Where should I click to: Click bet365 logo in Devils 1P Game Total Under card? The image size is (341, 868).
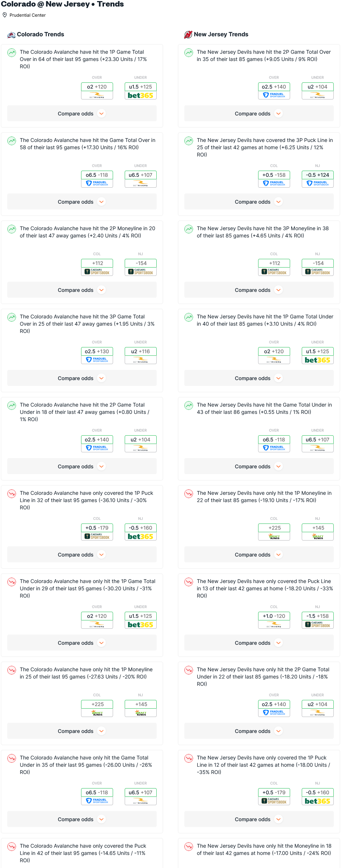pos(317,360)
